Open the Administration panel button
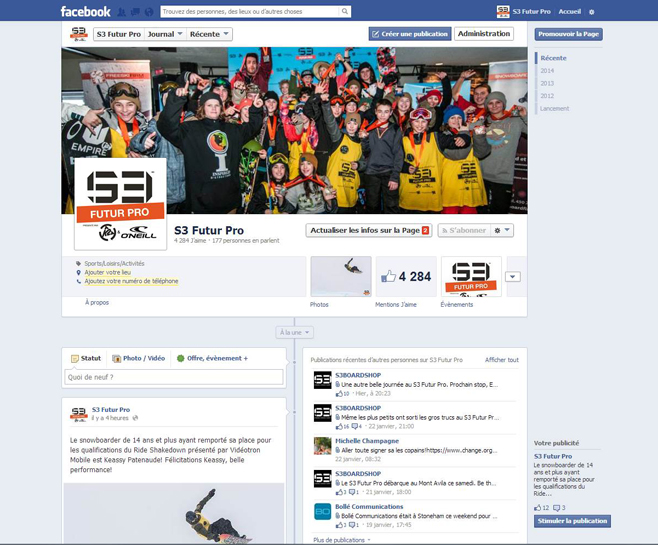The height and width of the screenshot is (545, 658). 484,34
